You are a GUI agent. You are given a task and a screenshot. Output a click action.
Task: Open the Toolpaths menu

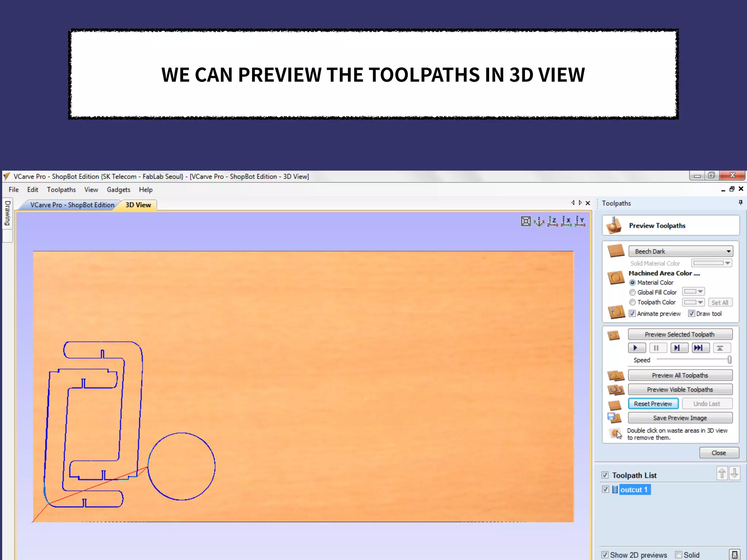pos(61,190)
